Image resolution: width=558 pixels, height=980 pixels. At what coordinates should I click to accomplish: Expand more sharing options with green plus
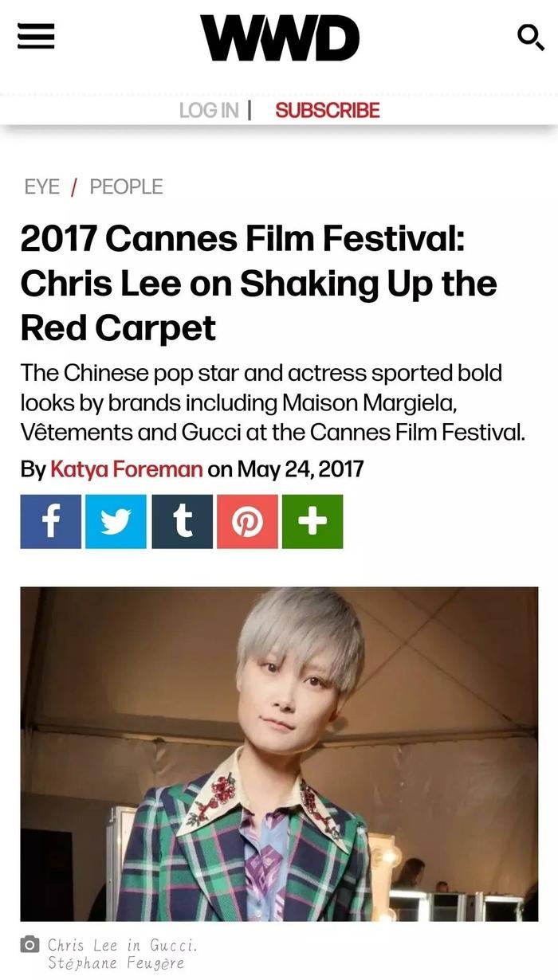(x=312, y=521)
